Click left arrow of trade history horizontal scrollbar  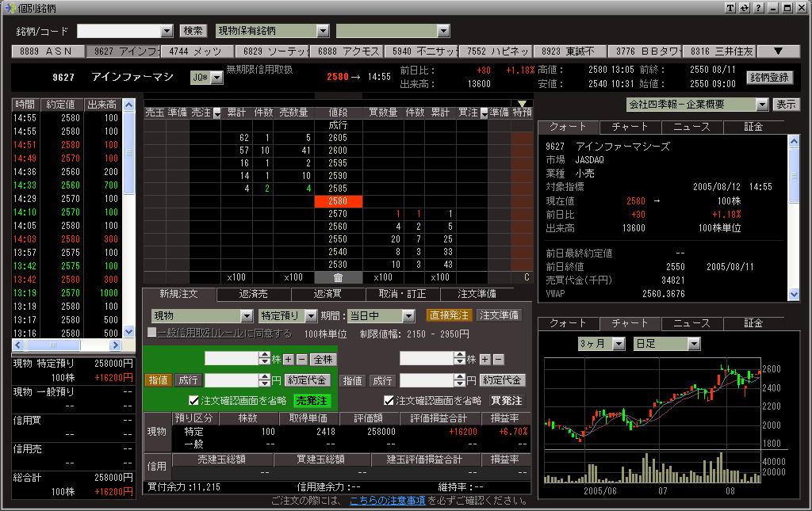19,345
